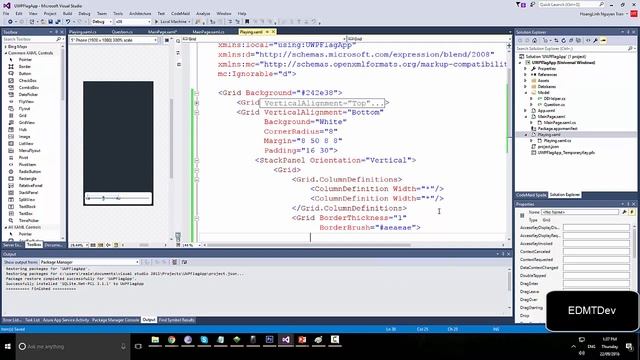The image size is (640, 360).
Task: Switch to the Find Symbol Results tab
Action: point(176,320)
